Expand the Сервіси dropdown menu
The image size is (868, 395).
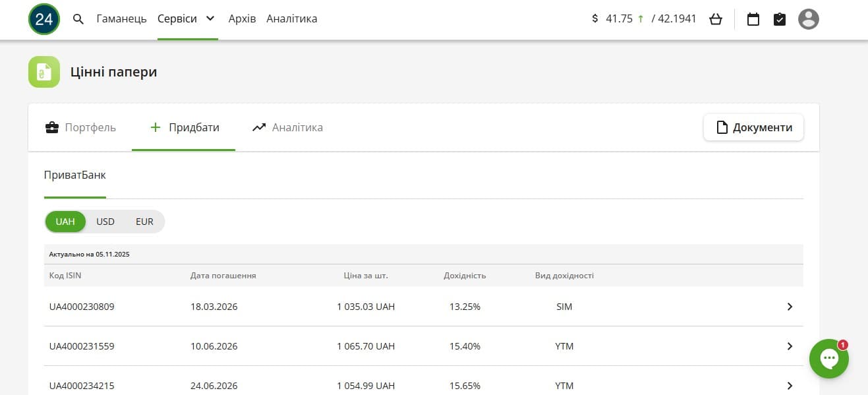coord(187,19)
